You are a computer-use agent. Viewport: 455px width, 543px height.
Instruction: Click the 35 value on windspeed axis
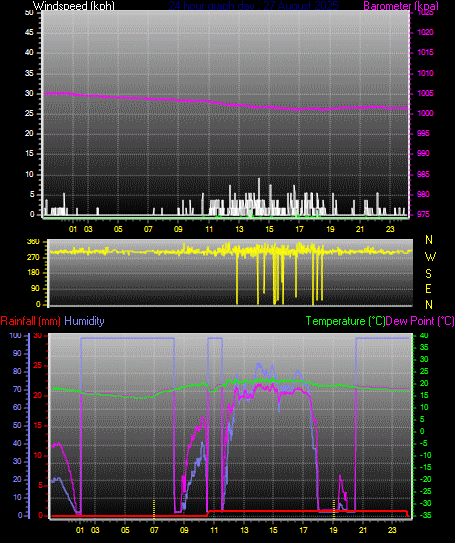29,73
